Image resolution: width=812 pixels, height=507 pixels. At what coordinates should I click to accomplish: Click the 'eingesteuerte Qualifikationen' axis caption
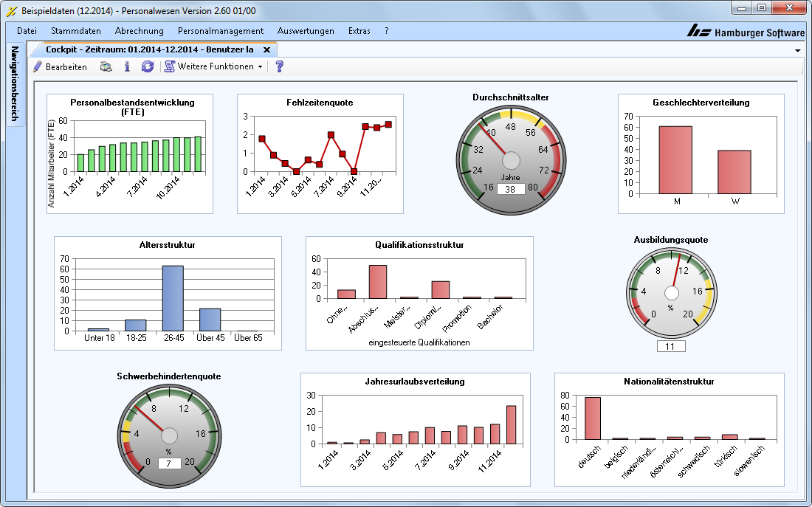[419, 342]
